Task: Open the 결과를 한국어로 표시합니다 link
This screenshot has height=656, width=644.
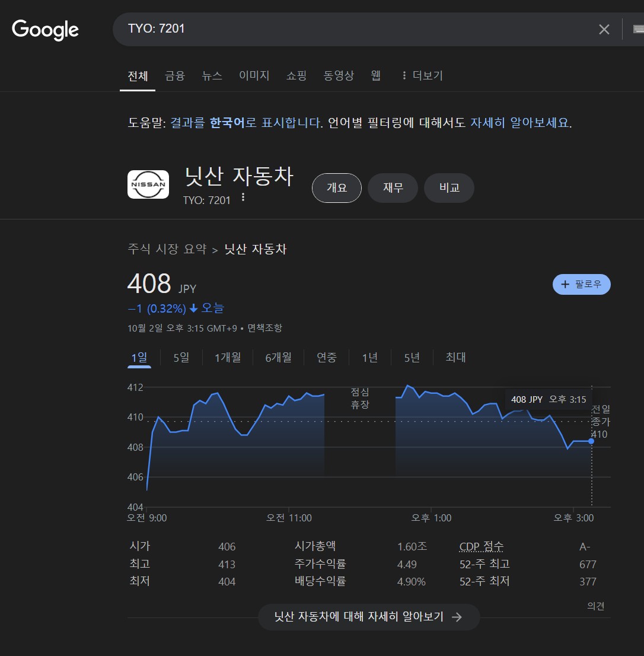Action: point(246,123)
